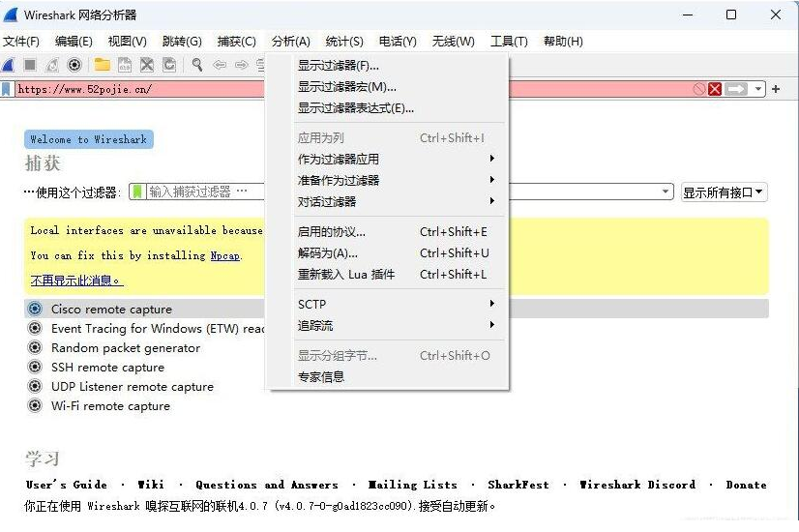Add a filter button with plus icon
Image resolution: width=799 pixels, height=532 pixels.
click(x=776, y=89)
